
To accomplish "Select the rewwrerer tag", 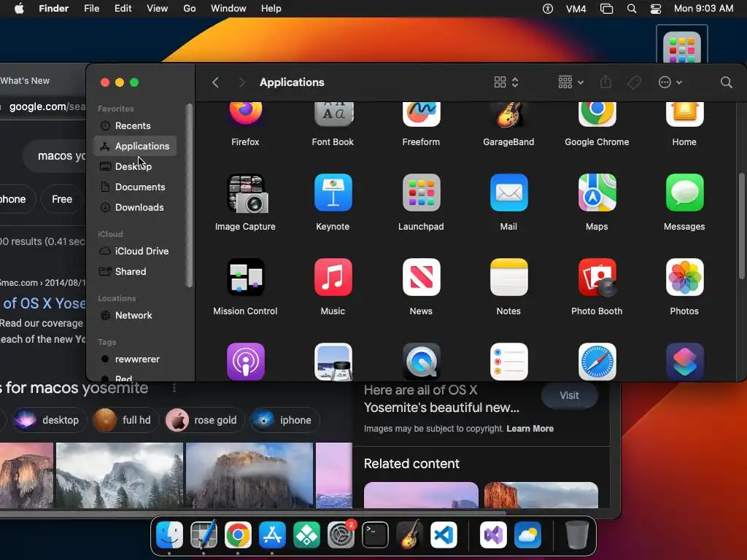I will coord(135,359).
